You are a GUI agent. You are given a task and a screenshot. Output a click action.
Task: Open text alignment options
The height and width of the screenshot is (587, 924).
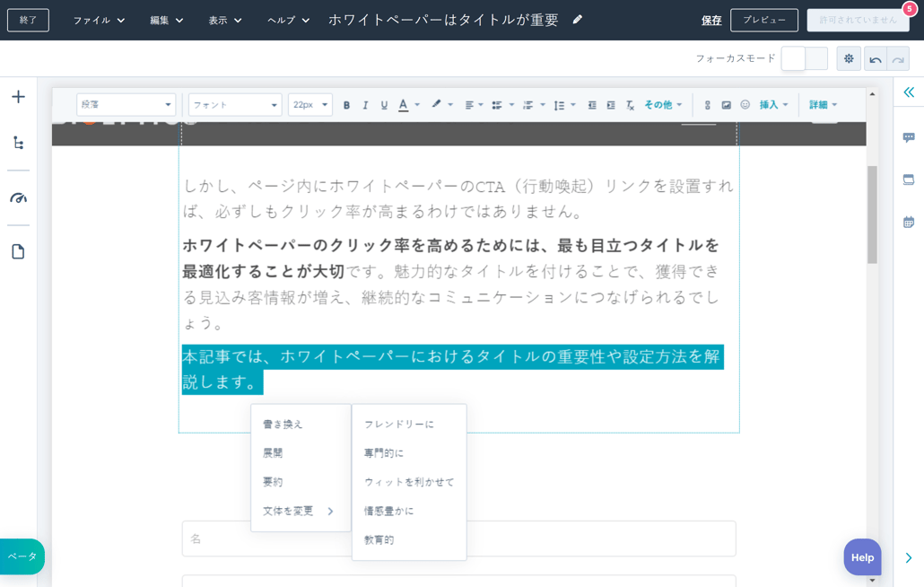[x=474, y=105]
